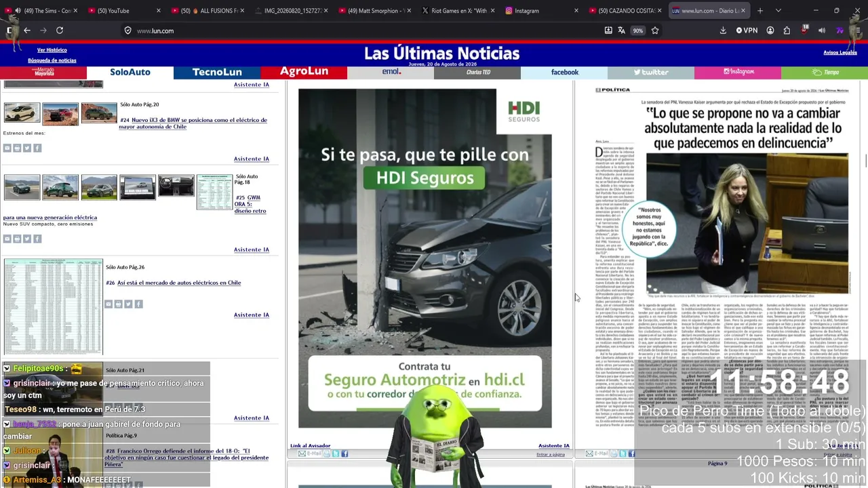The height and width of the screenshot is (488, 868).
Task: Click the address bar showing www.lun.com
Action: point(366,30)
